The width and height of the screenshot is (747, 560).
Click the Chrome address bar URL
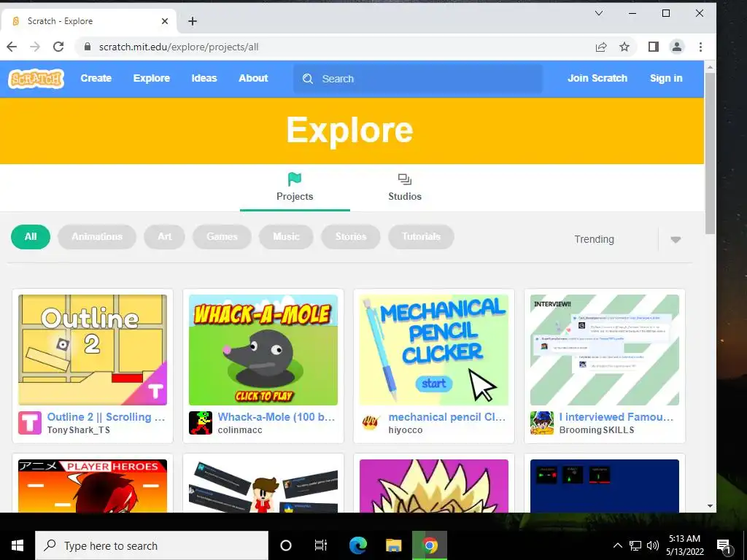coord(179,47)
